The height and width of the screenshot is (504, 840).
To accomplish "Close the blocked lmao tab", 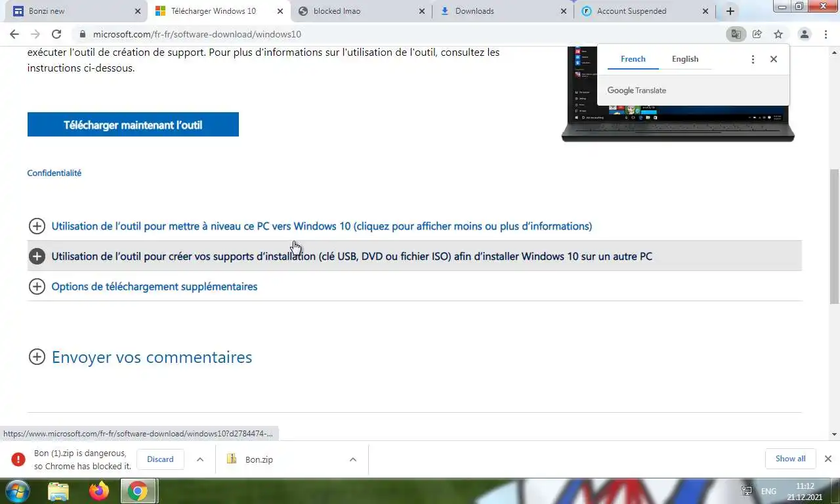I will [421, 11].
